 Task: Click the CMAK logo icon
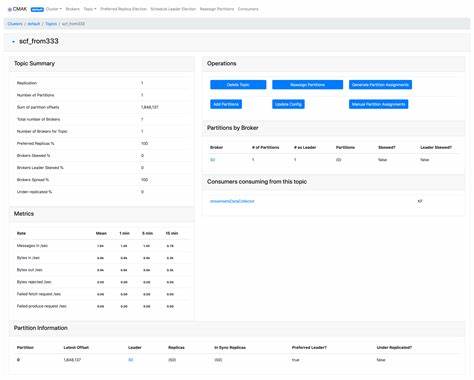(x=10, y=9)
